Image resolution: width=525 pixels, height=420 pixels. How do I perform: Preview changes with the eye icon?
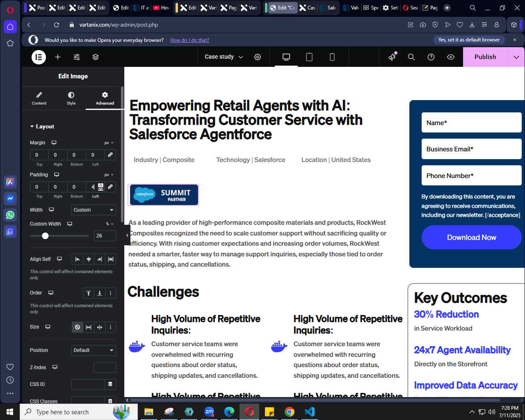coord(451,57)
